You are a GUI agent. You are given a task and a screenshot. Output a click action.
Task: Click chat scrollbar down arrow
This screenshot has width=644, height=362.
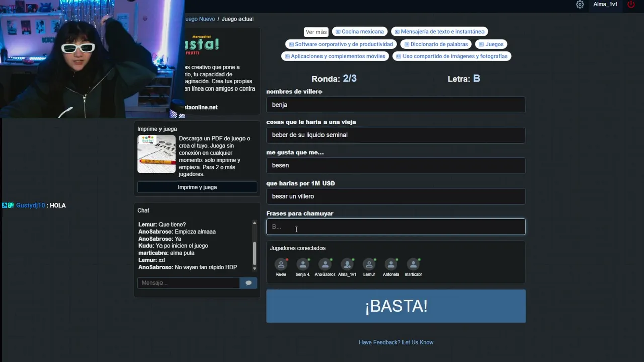(x=254, y=268)
